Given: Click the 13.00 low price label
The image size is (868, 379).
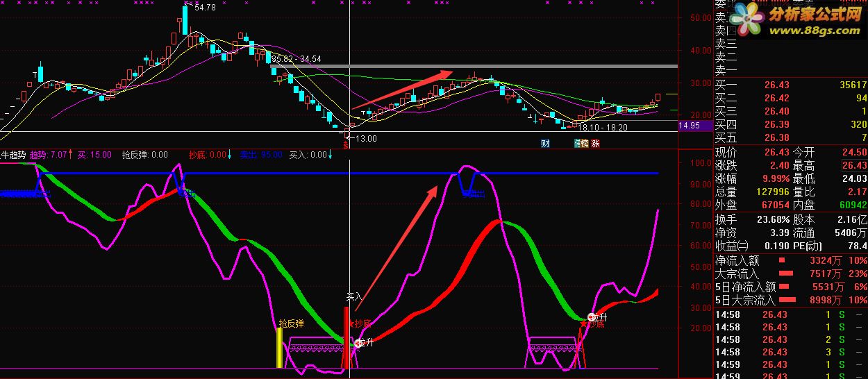Looking at the screenshot, I should pos(365,138).
